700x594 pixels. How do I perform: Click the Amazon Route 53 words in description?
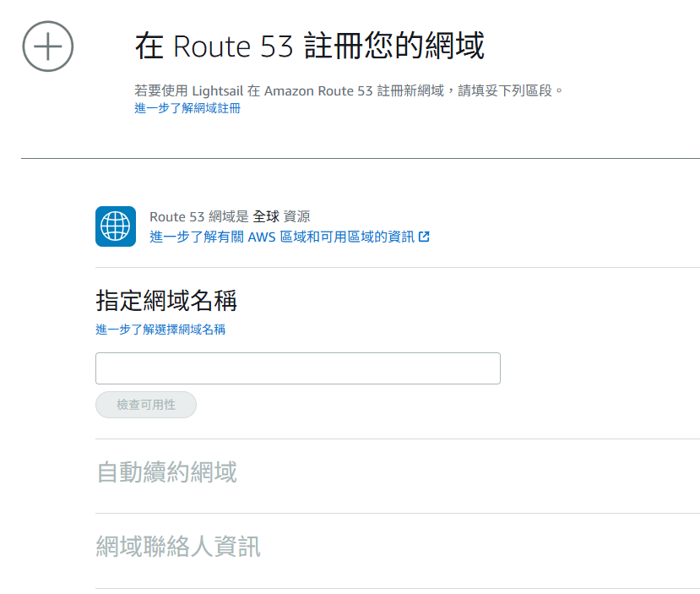318,90
